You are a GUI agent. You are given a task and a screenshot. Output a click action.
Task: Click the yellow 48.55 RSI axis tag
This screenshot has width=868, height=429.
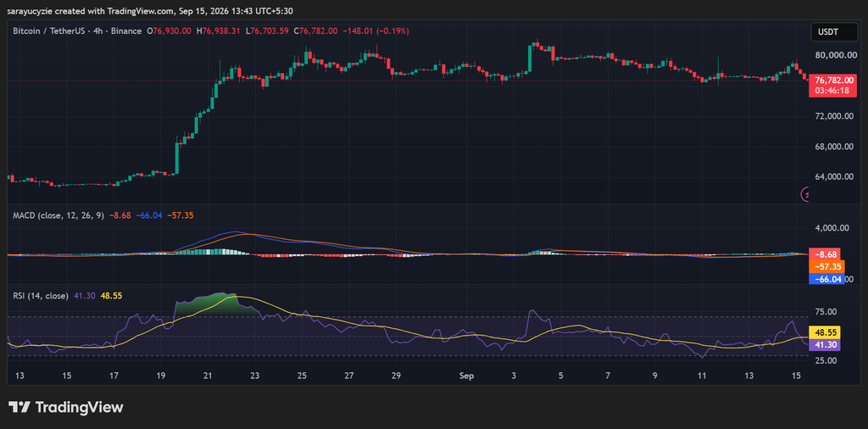click(825, 332)
